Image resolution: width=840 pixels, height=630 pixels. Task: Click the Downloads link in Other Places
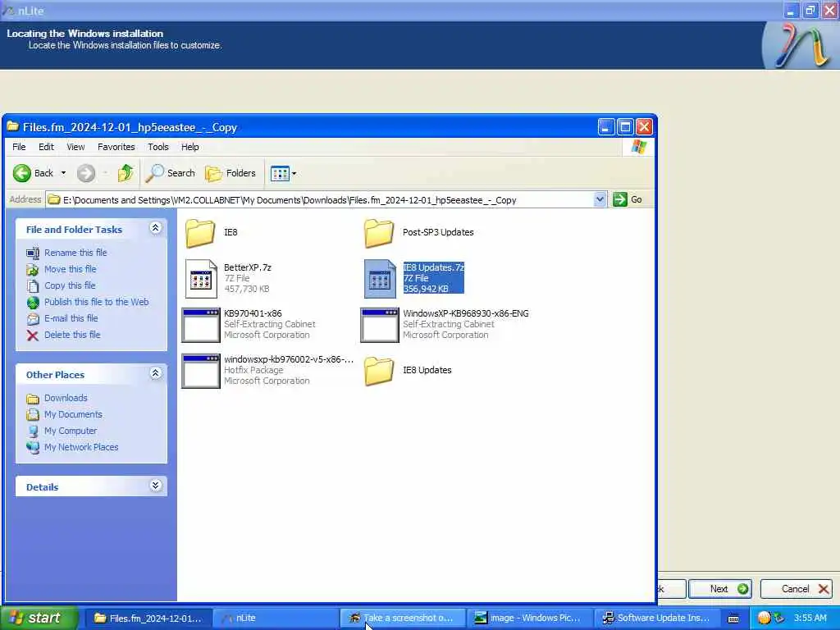(x=66, y=398)
